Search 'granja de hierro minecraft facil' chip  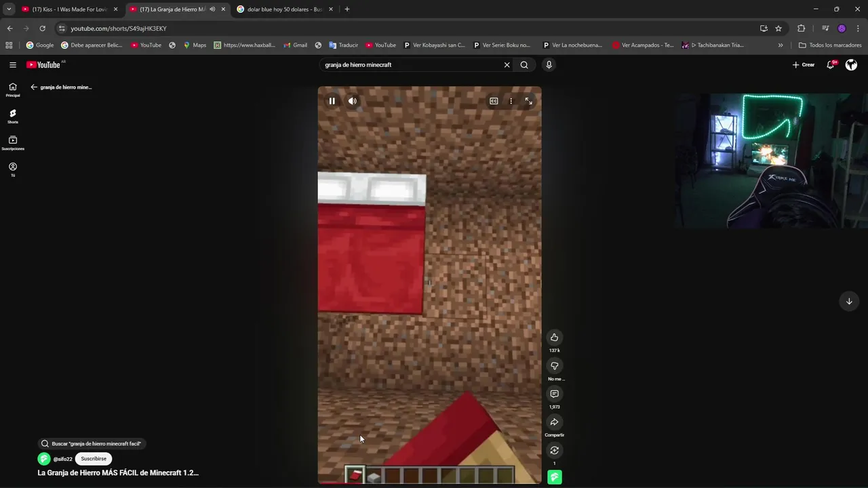pyautogui.click(x=92, y=444)
